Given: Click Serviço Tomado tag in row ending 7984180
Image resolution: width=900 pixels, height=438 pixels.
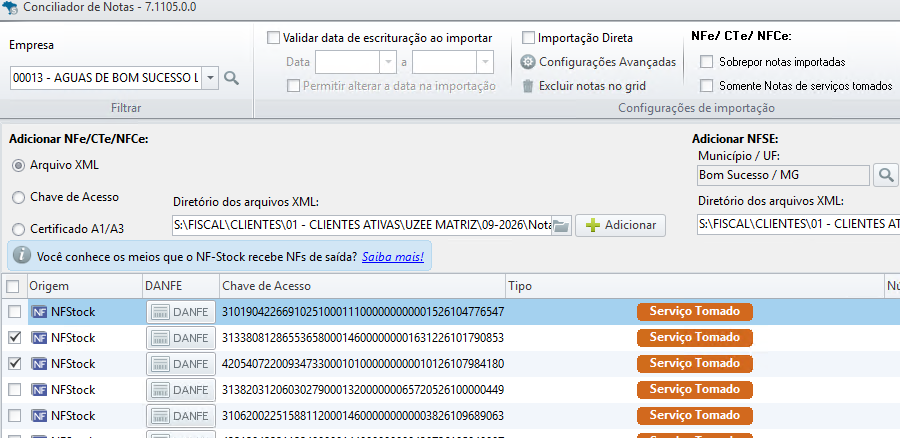Looking at the screenshot, I should (x=695, y=363).
